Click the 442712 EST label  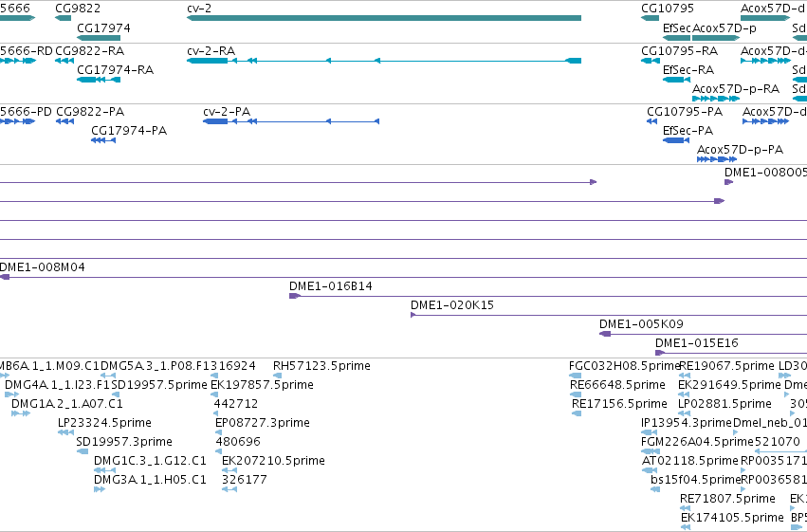[236, 404]
